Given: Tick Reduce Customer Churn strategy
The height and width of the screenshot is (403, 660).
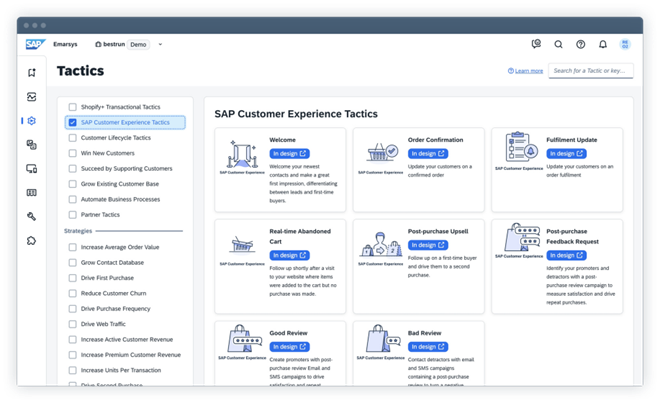Looking at the screenshot, I should pos(72,292).
